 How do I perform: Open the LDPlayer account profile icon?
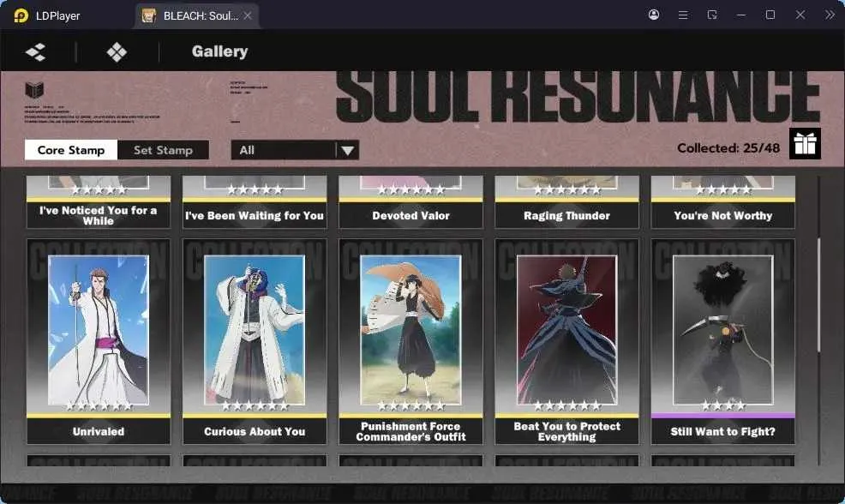click(x=654, y=15)
